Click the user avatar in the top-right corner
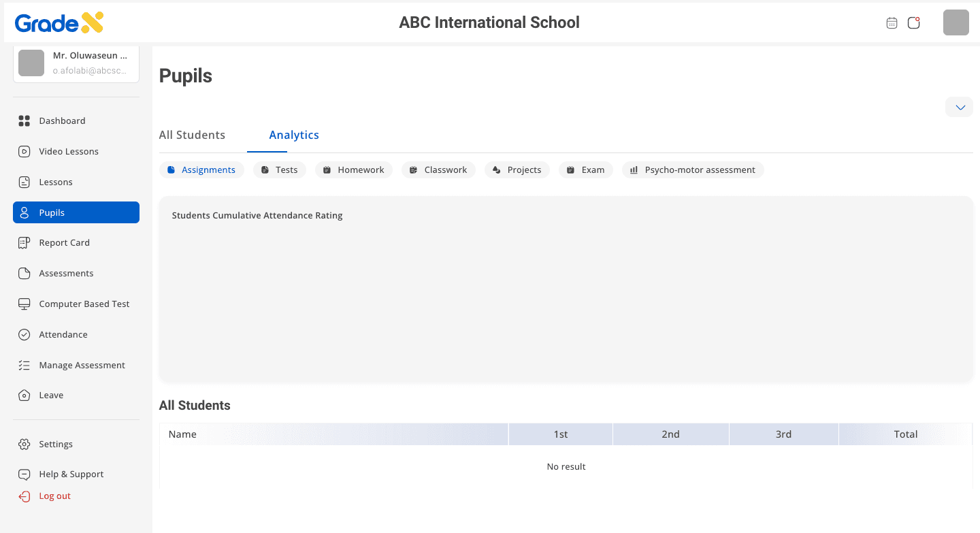Screen dimensions: 980x533 (x=955, y=22)
